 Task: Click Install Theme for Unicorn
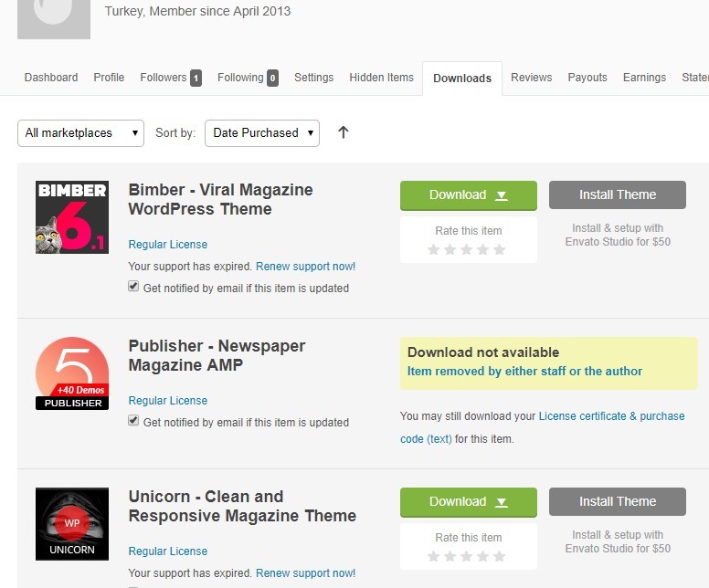pyautogui.click(x=618, y=501)
